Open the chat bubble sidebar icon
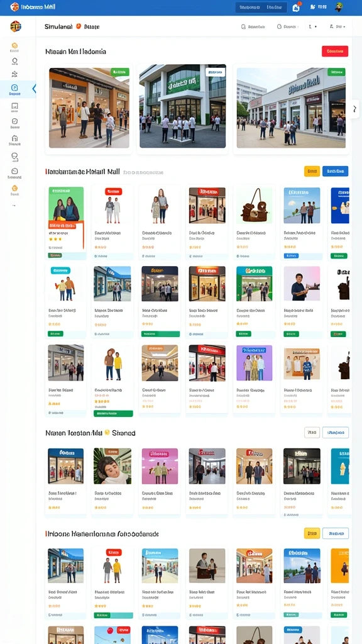The image size is (362, 644). pos(15,156)
